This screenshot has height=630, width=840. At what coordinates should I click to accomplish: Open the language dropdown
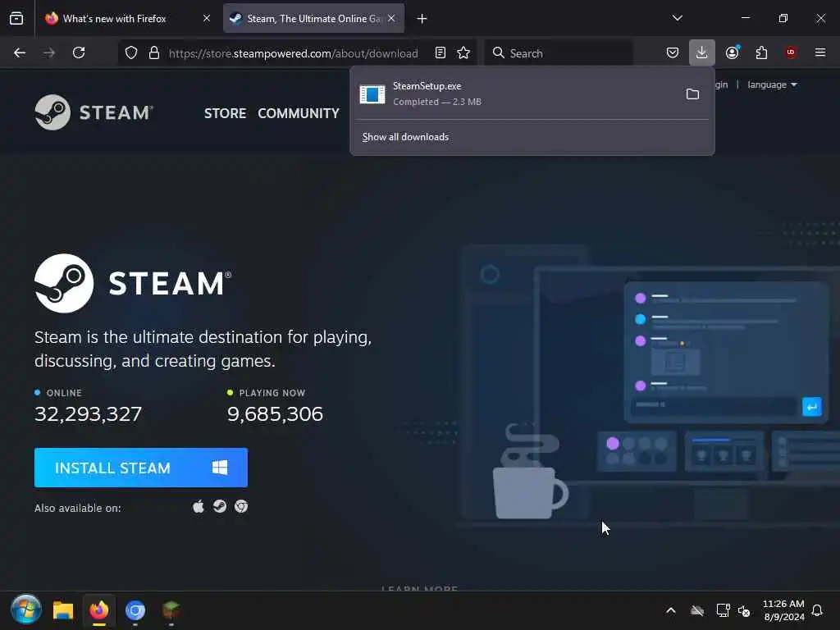pos(772,84)
